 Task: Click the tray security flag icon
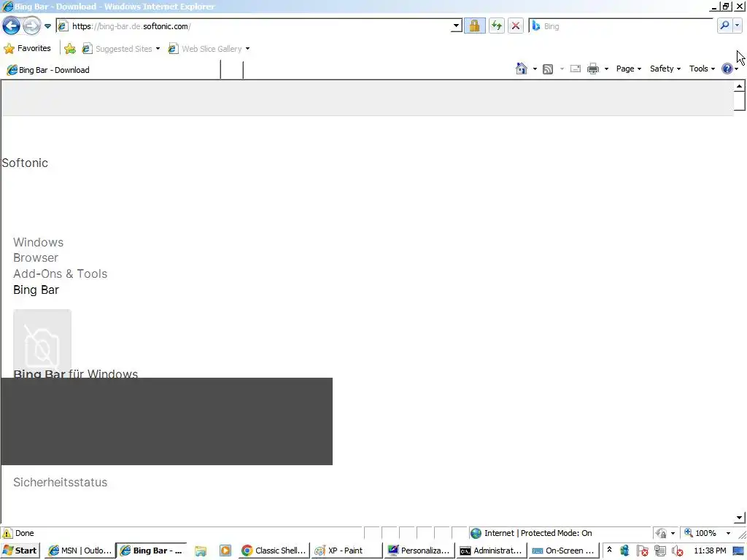(642, 551)
